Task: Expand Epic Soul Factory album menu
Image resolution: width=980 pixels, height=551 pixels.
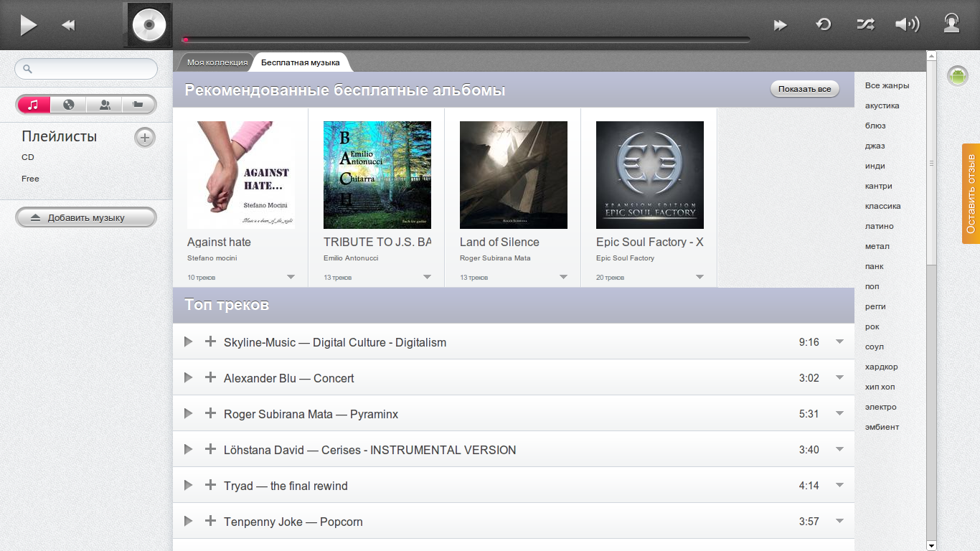Action: tap(699, 277)
